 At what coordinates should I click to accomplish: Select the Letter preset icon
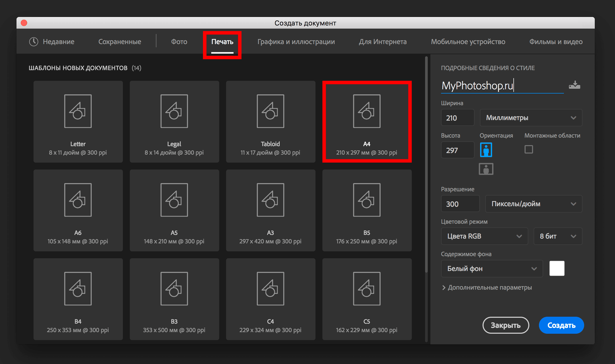pos(78,111)
